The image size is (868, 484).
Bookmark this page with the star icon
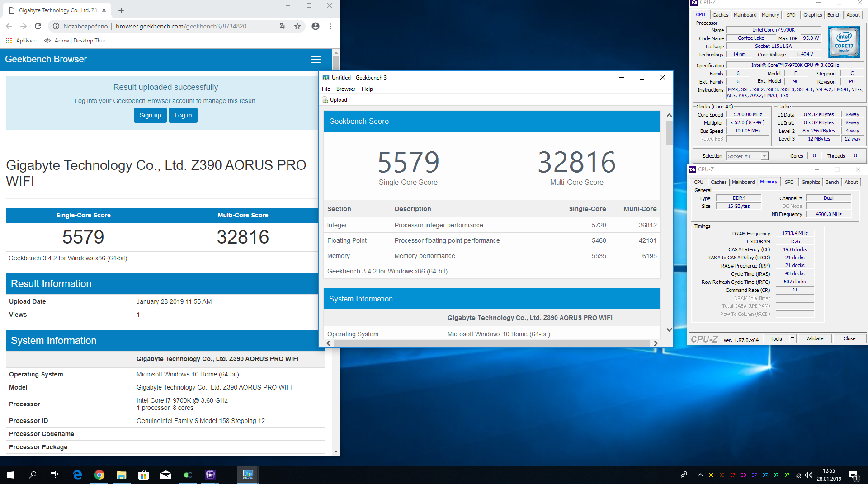pyautogui.click(x=297, y=26)
